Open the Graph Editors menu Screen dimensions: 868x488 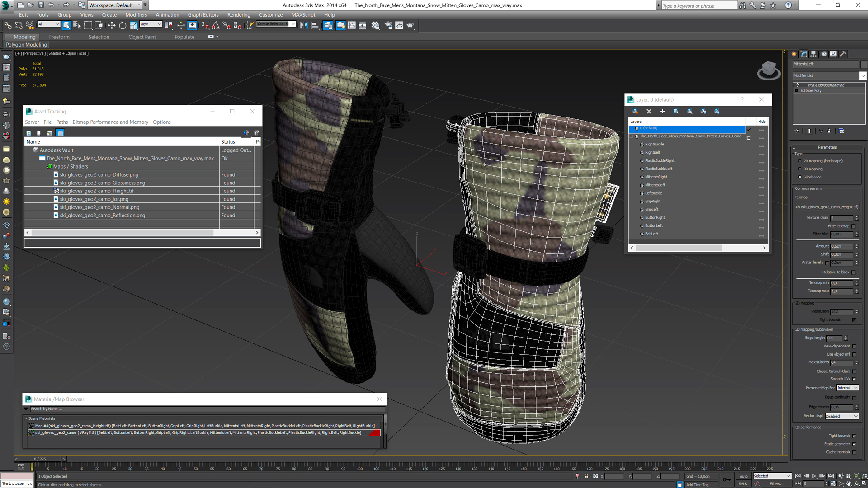click(203, 15)
